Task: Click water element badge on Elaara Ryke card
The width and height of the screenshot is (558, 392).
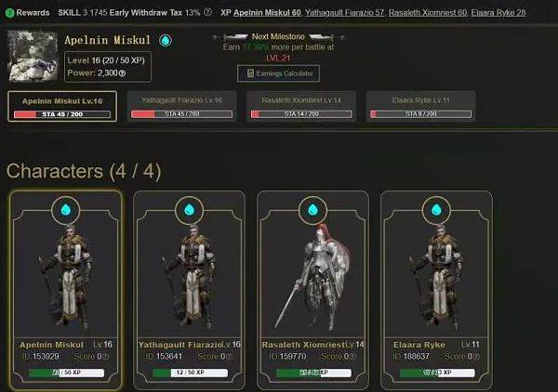Action: [436, 210]
